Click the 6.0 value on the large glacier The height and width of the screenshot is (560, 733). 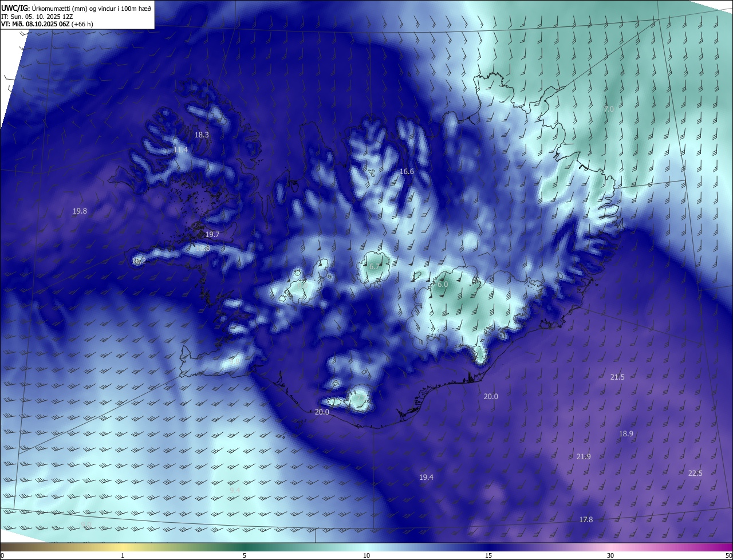pos(443,285)
